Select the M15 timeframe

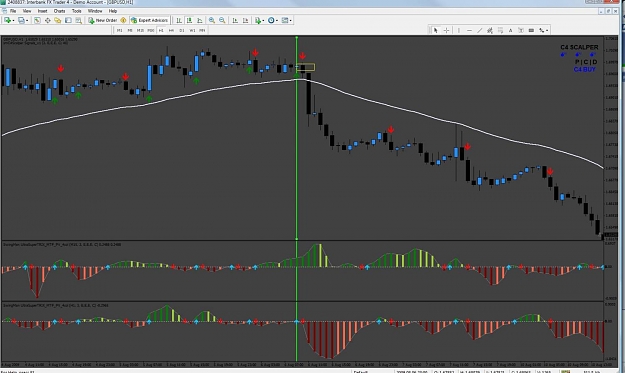pos(140,30)
